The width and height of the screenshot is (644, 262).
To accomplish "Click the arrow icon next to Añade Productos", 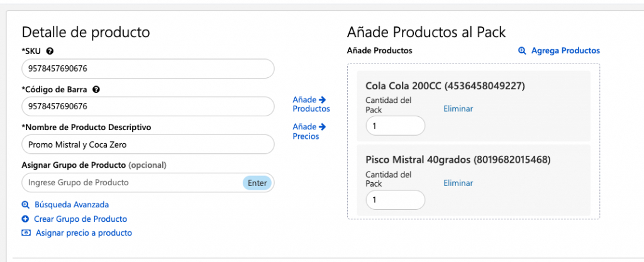I will coord(322,99).
